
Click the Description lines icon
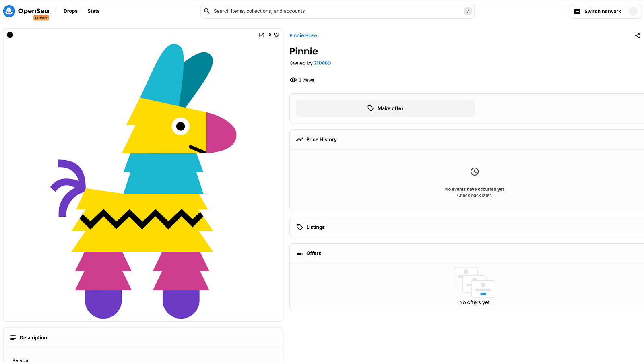pyautogui.click(x=13, y=337)
